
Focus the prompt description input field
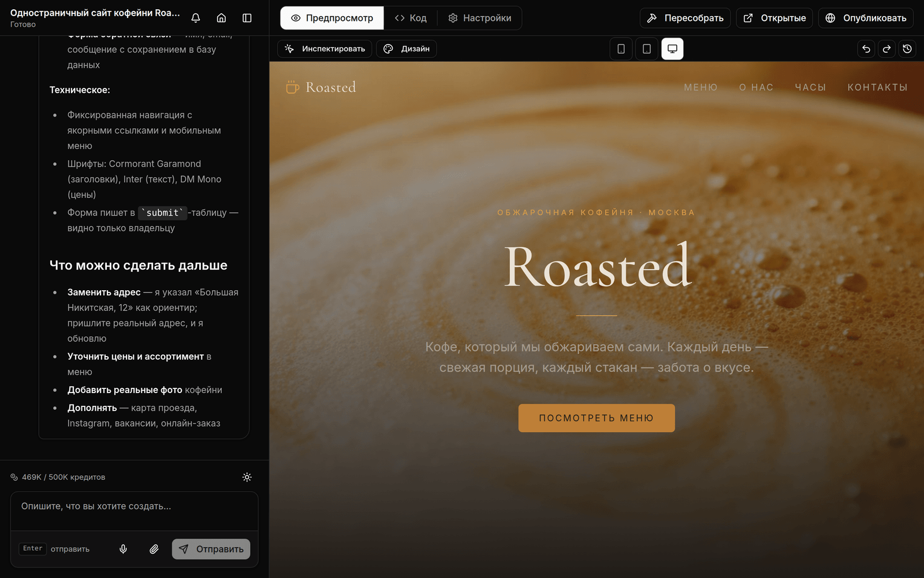(135, 511)
